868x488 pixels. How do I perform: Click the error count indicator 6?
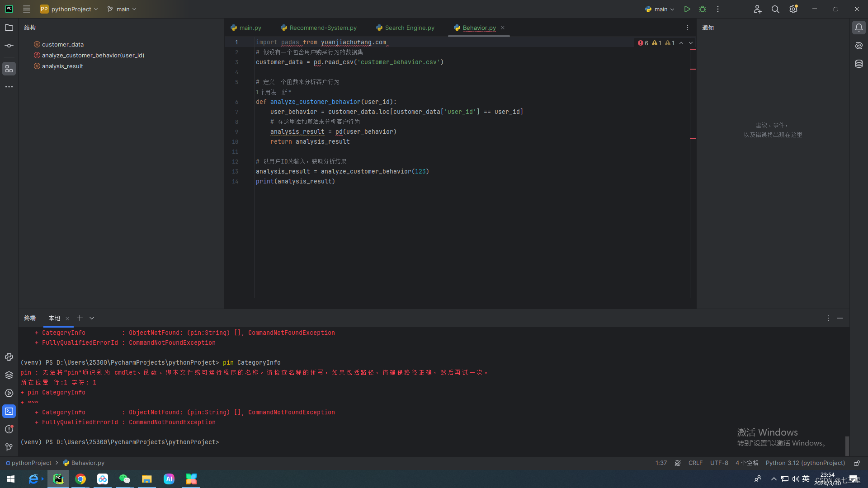[x=643, y=43]
